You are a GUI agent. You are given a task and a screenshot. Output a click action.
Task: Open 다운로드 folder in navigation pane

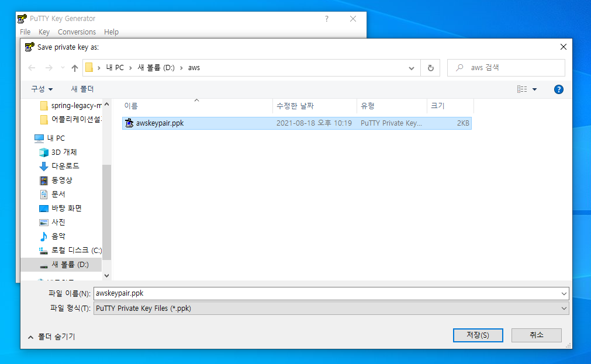[59, 166]
